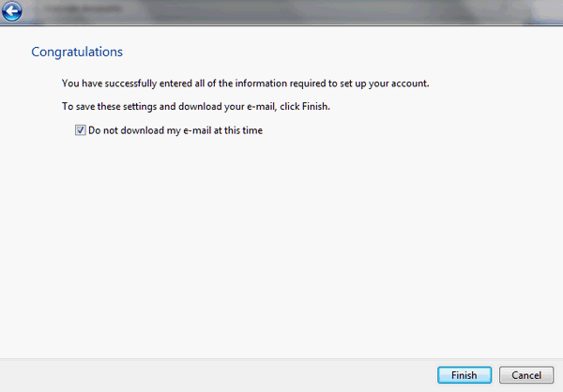This screenshot has width=563, height=392.
Task: Click the word 'Finish' in the instruction text
Action: point(315,107)
